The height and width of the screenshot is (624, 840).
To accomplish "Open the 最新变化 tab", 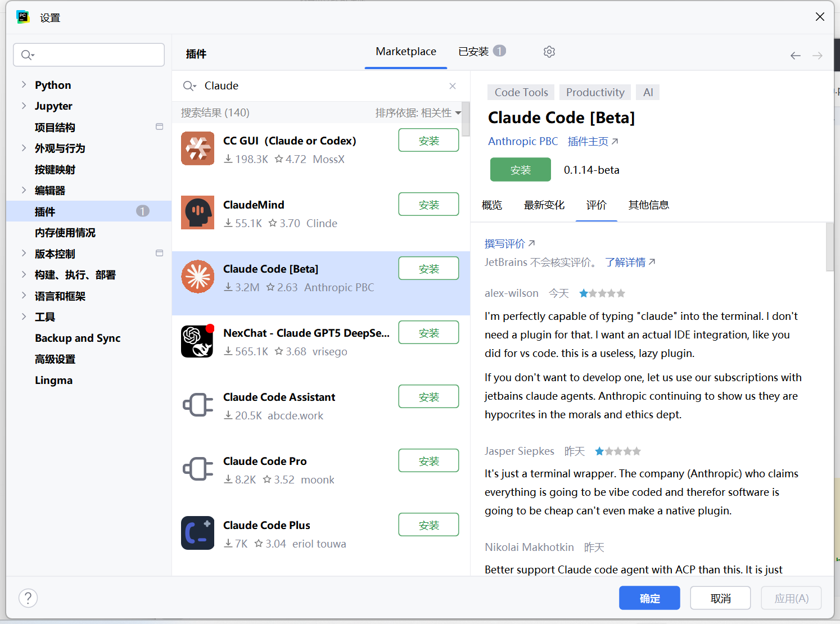I will pos(544,205).
